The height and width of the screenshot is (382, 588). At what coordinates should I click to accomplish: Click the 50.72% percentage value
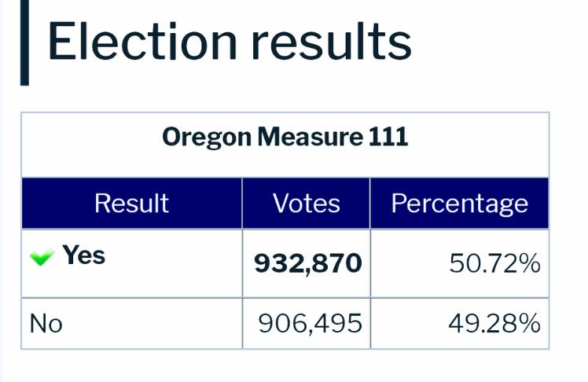pos(494,264)
